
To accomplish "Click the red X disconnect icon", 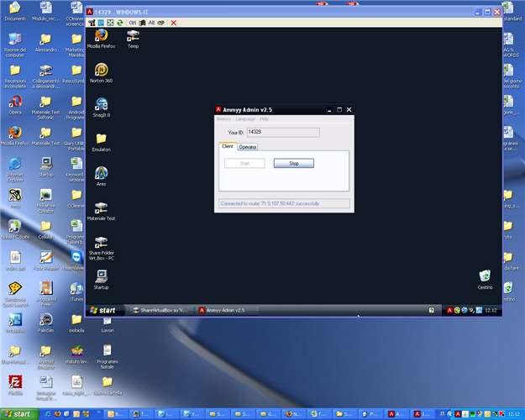I will (x=174, y=23).
